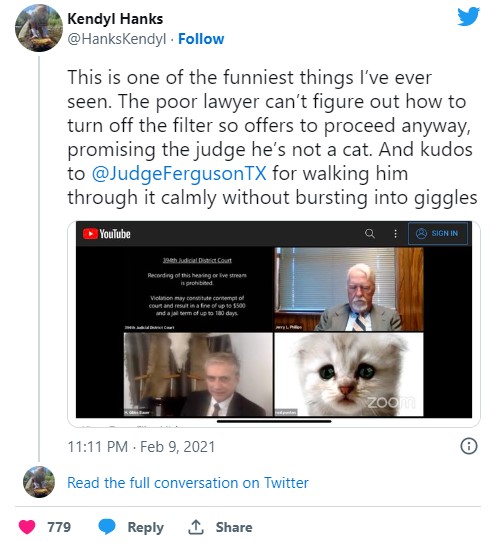This screenshot has width=494, height=543.
Task: Click the cat filter video tile
Action: point(349,374)
